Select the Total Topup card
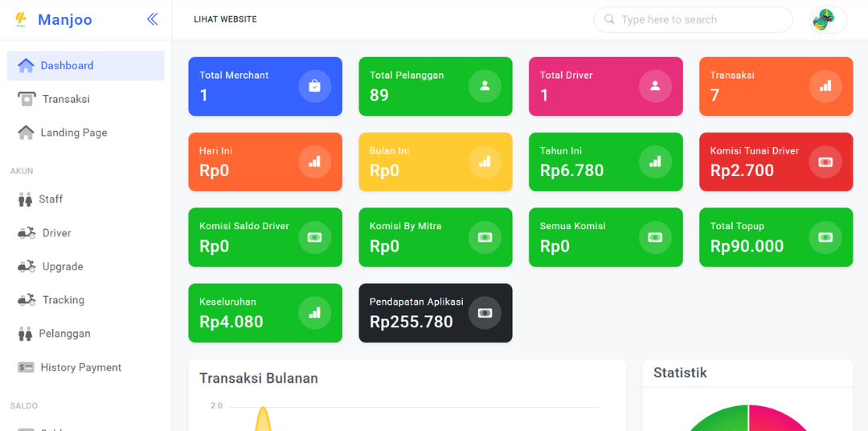Image resolution: width=868 pixels, height=431 pixels. (776, 237)
